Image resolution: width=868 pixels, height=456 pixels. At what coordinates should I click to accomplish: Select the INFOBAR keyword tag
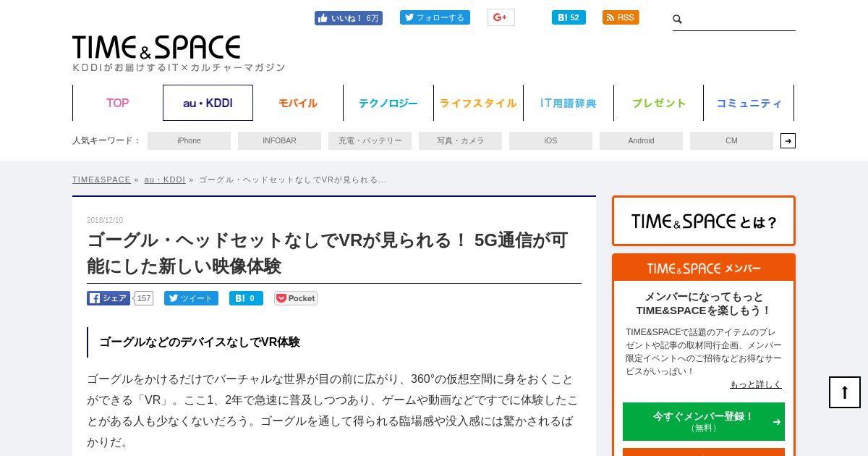click(279, 140)
